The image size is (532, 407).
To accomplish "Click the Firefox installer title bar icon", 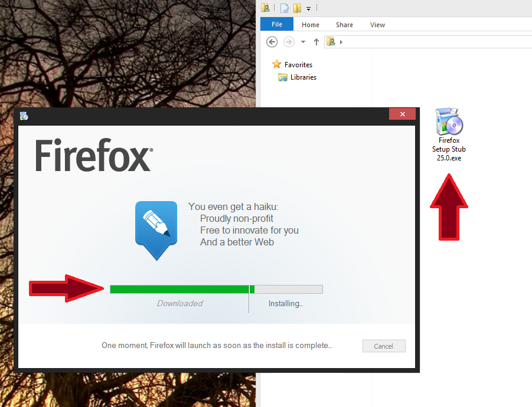I will coord(24,116).
